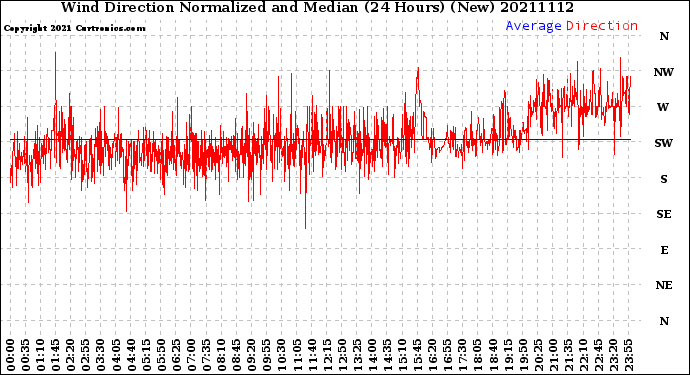Click the 12:15 time label
The height and width of the screenshot is (375, 690).
tap(327, 355)
